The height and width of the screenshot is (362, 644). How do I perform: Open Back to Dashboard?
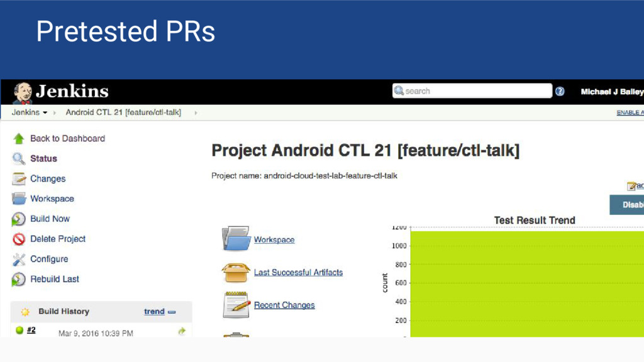(x=67, y=139)
